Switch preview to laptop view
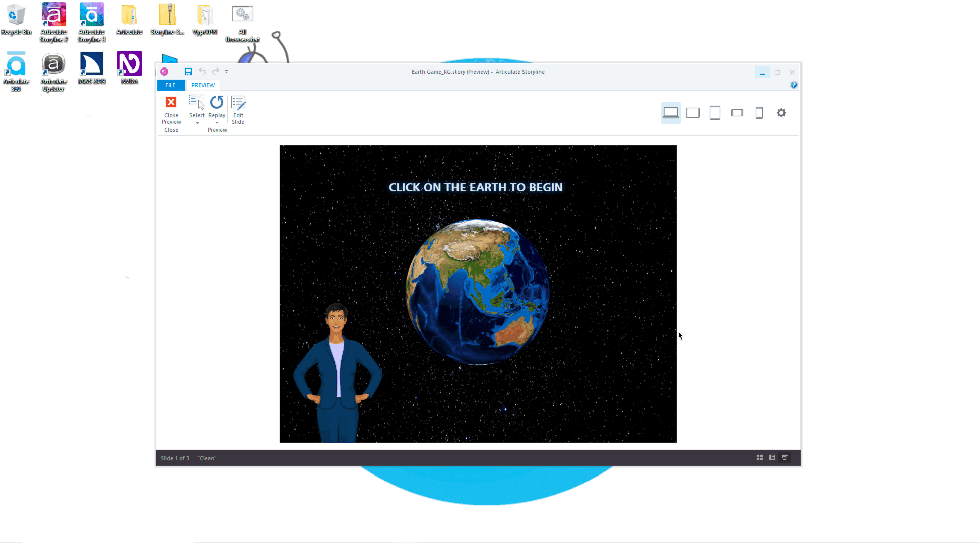980x543 pixels. pos(671,113)
